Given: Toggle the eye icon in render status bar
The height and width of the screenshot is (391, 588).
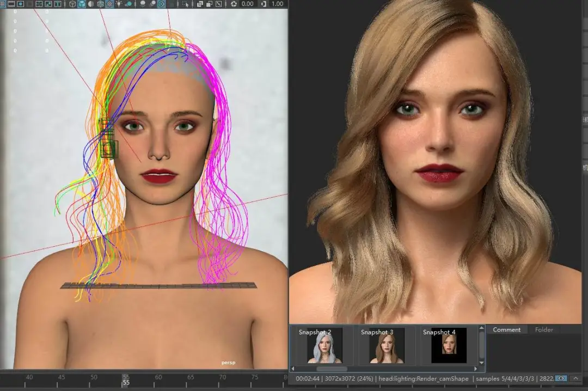Looking at the screenshot, I should 561,378.
